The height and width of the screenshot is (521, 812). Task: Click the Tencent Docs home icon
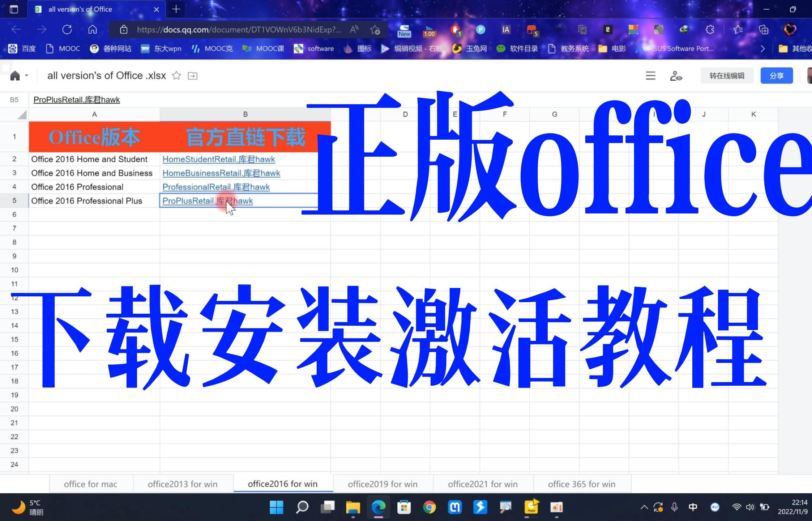coord(15,76)
